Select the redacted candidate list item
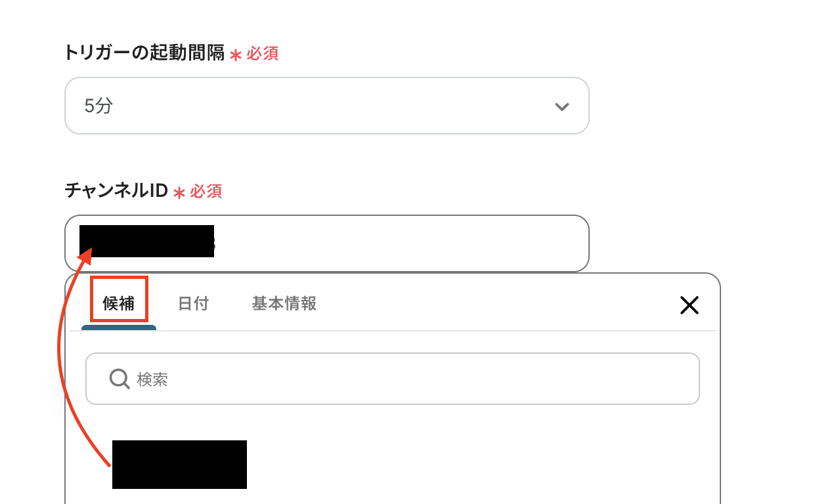This screenshot has width=834, height=504. click(x=179, y=465)
